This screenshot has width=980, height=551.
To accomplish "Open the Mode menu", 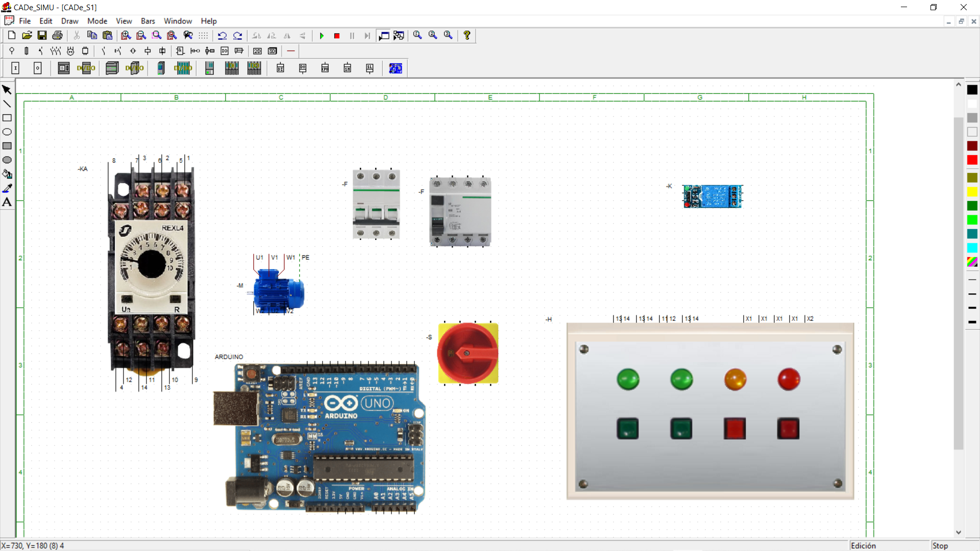I will point(97,21).
